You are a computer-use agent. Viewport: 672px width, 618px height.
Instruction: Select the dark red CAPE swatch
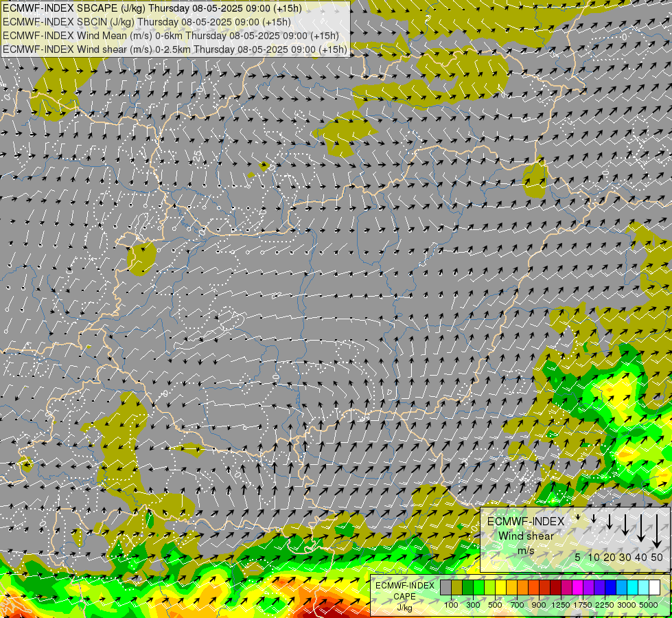pos(556,588)
